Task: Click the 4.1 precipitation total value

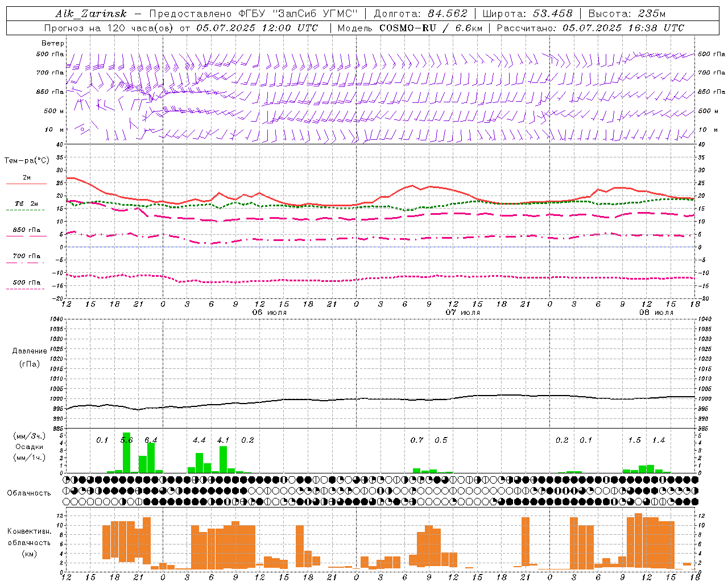Action: point(223,440)
